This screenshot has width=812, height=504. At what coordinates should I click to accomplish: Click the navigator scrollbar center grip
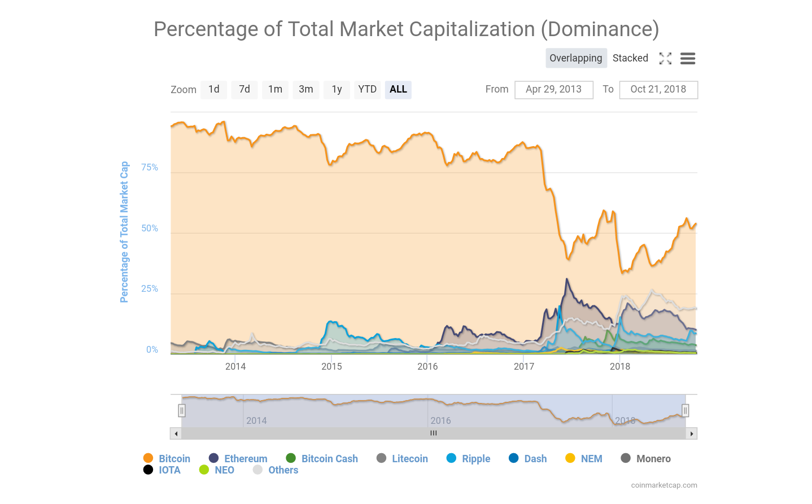434,433
